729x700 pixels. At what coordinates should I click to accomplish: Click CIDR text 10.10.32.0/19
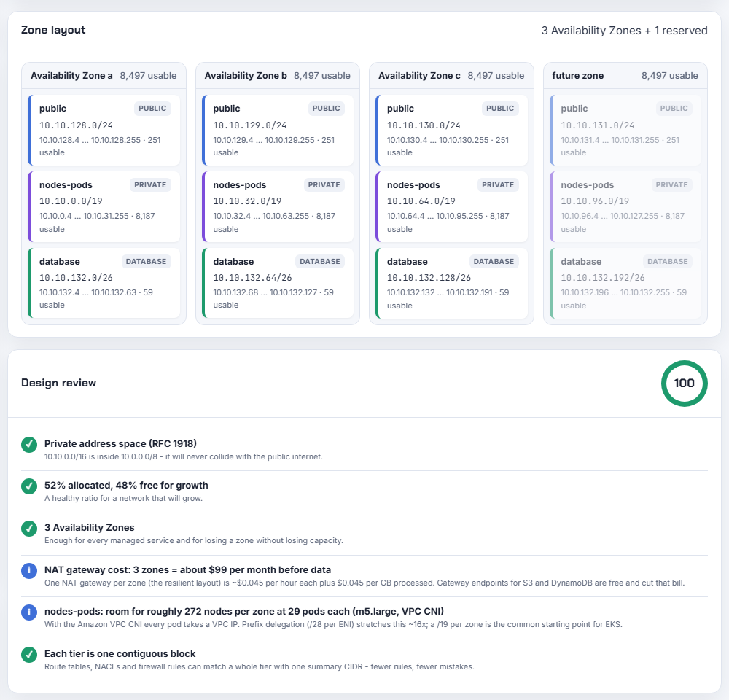pos(247,201)
